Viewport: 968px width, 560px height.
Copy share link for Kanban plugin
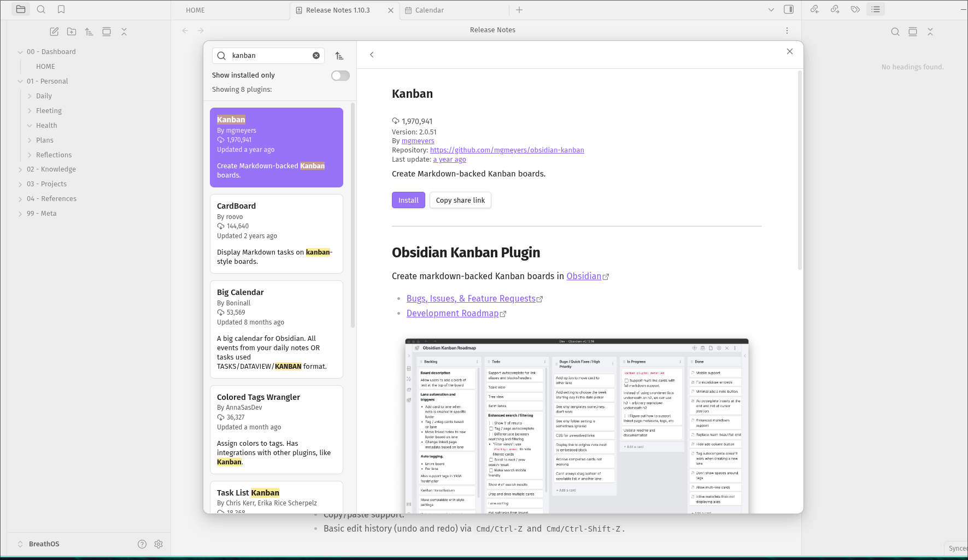pos(460,201)
